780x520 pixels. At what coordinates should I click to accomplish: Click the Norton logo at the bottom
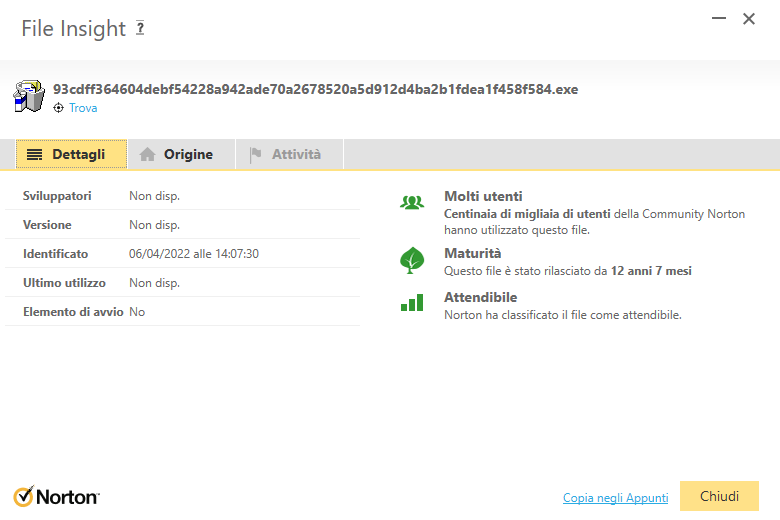click(56, 497)
